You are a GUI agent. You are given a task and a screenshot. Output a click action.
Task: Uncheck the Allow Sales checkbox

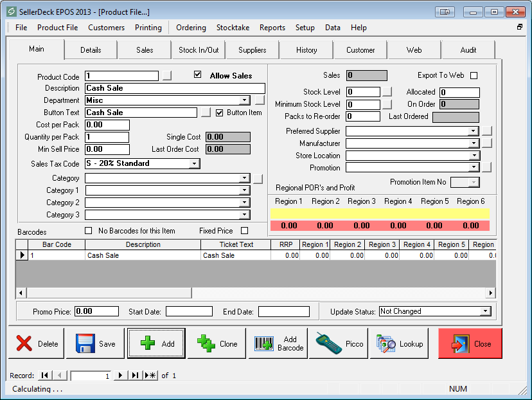coord(198,75)
